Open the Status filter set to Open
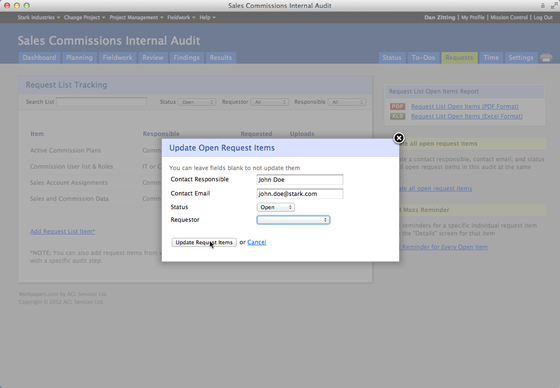 click(197, 102)
